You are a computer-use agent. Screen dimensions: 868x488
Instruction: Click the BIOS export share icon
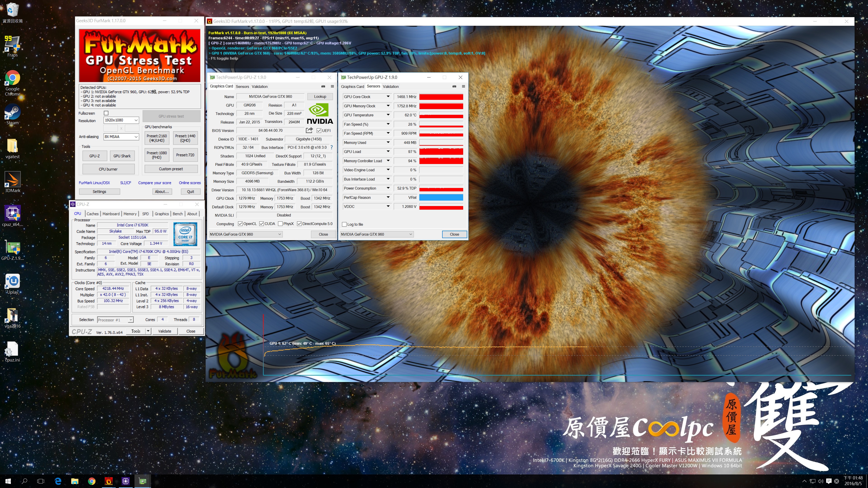pyautogui.click(x=309, y=130)
